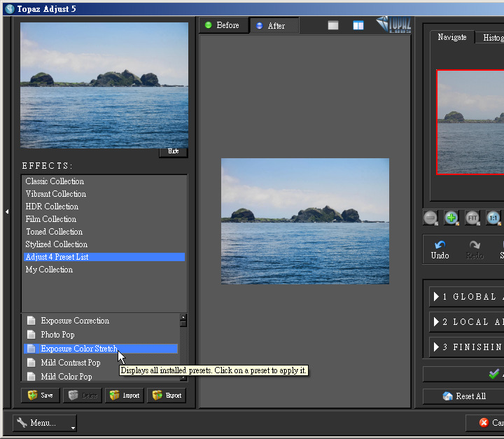504x439 pixels.
Task: Switch to single view layout icon
Action: 333,25
